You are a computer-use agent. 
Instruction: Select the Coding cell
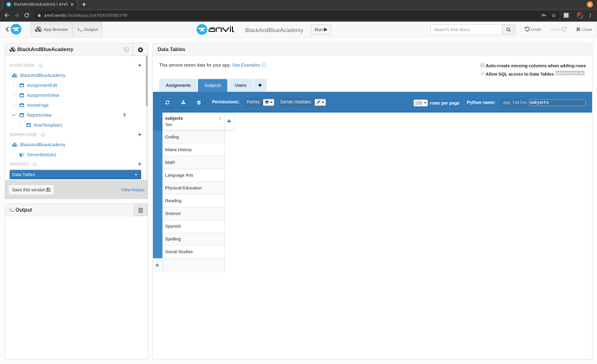pyautogui.click(x=194, y=137)
